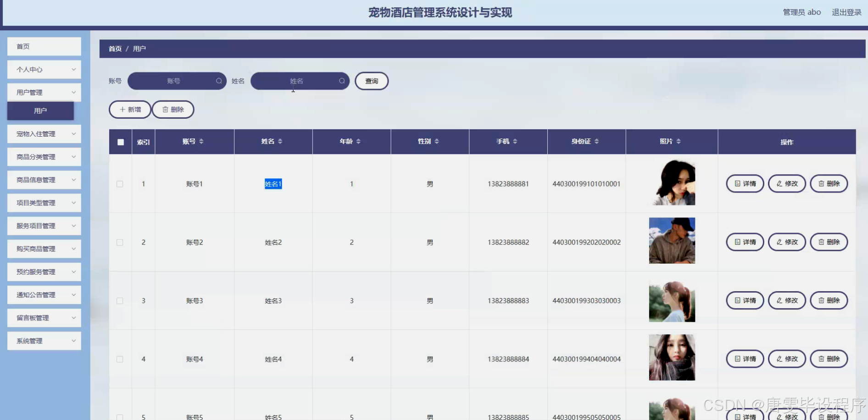
Task: Check the checkbox for row 账号1
Action: 120,184
